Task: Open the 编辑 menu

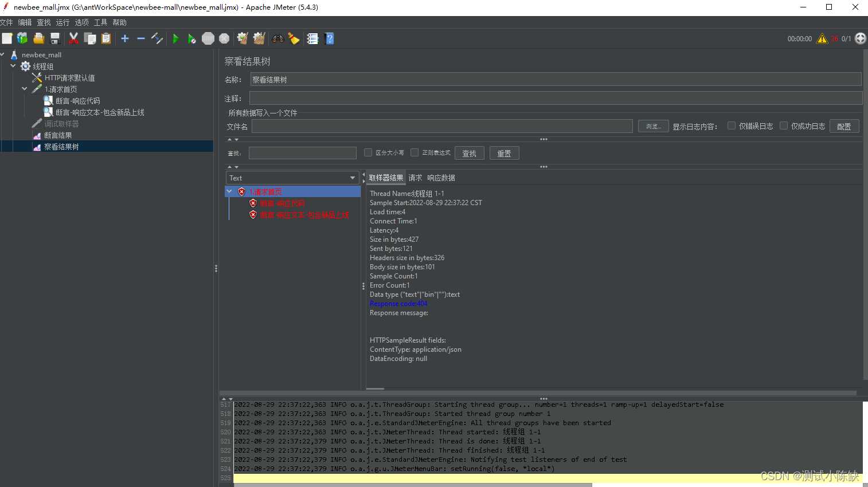Action: [x=25, y=22]
